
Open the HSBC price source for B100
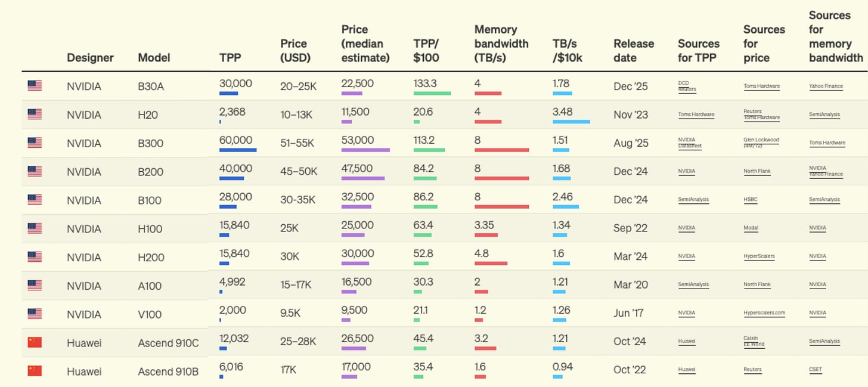tap(750, 200)
